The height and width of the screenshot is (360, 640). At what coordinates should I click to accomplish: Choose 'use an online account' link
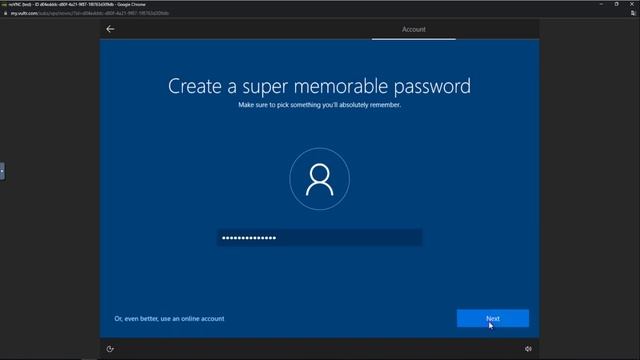[169, 319]
